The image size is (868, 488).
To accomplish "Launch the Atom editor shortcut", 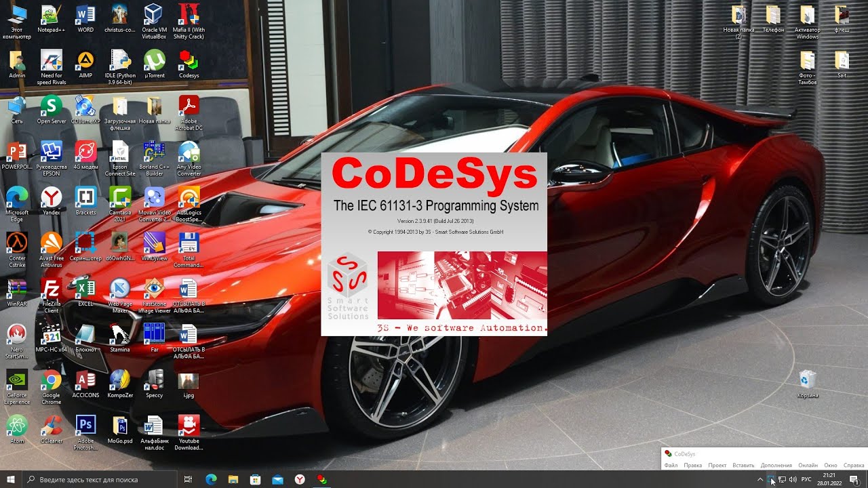I will tap(17, 429).
